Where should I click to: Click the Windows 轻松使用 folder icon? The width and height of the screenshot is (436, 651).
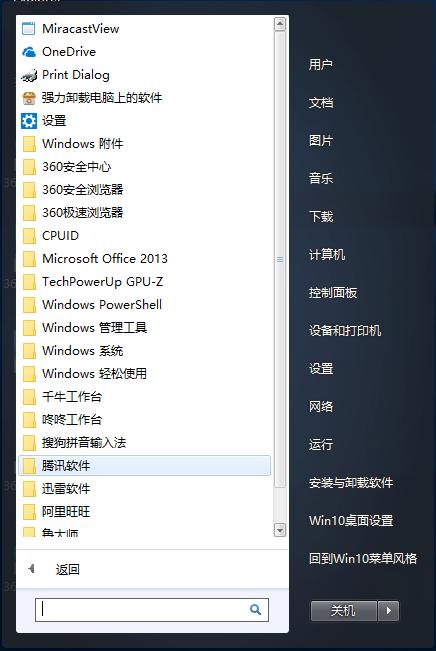point(29,374)
